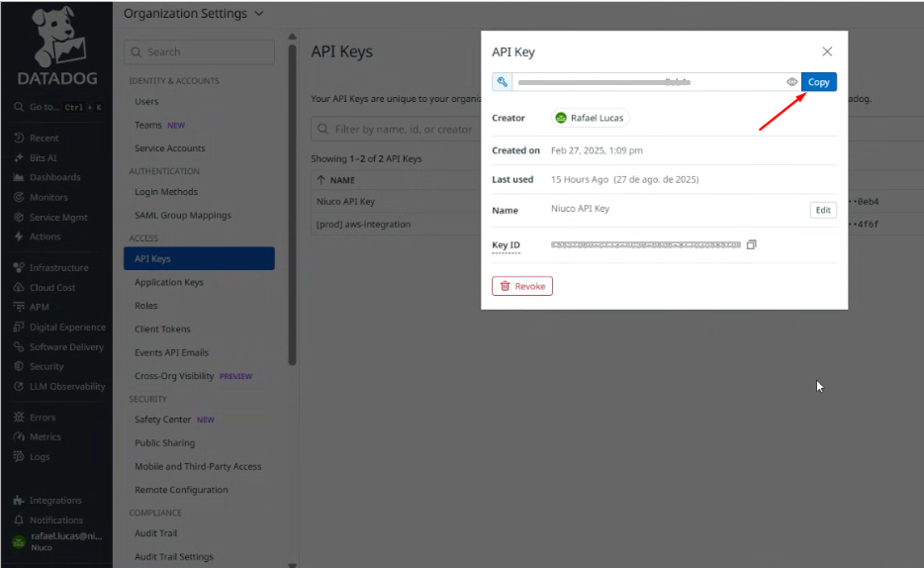Viewport: 924px width, 568px height.
Task: Select API Keys in settings menu
Action: point(199,258)
